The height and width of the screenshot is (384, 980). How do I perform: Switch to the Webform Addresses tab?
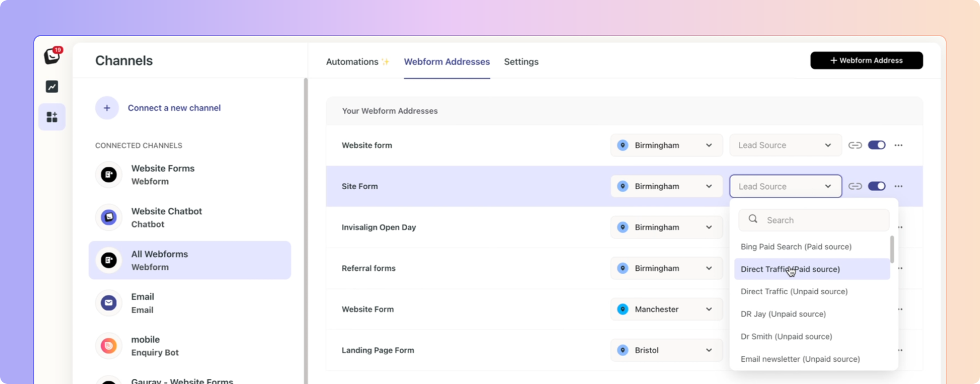pyautogui.click(x=447, y=62)
